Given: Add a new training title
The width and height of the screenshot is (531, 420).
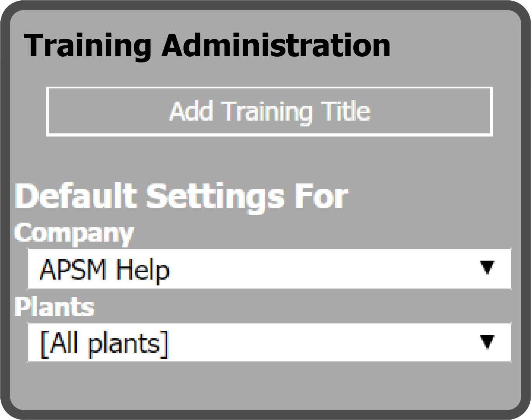Looking at the screenshot, I should pyautogui.click(x=269, y=112).
